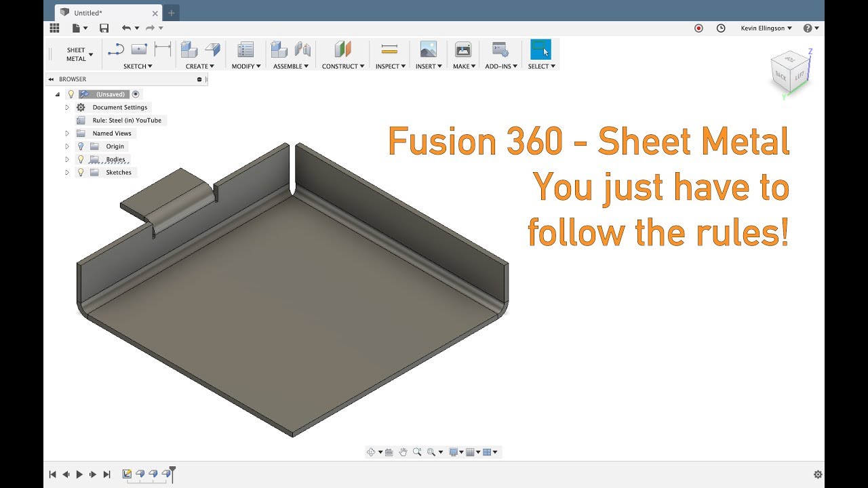Open the SKETCH menu
The height and width of the screenshot is (488, 868).
pyautogui.click(x=138, y=66)
